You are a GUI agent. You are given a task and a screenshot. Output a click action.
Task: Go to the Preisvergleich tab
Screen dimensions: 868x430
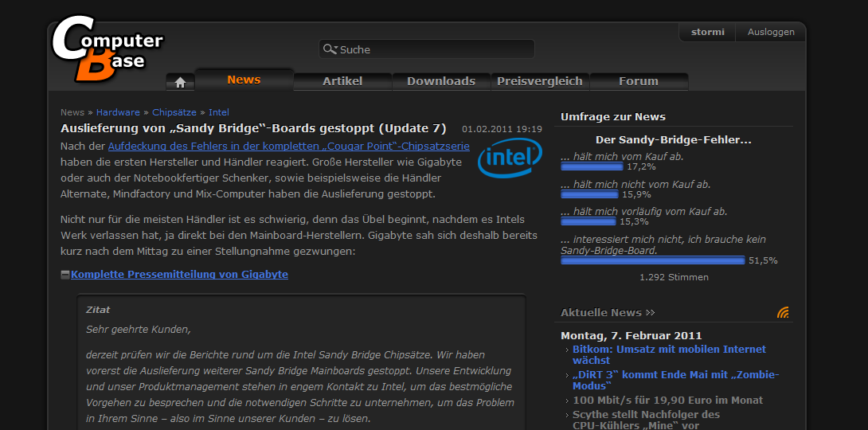pos(540,81)
